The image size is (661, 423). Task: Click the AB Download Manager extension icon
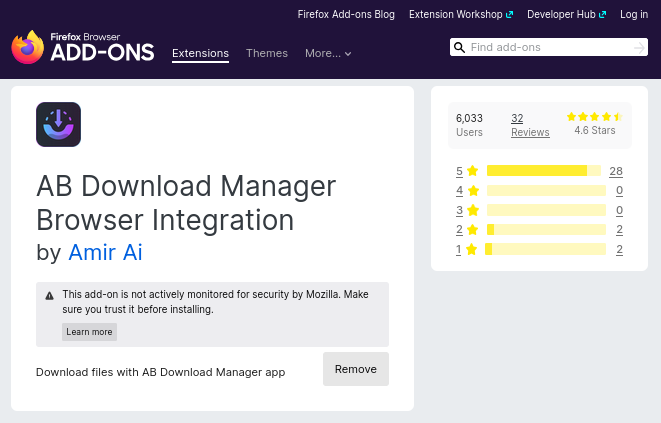tap(58, 124)
